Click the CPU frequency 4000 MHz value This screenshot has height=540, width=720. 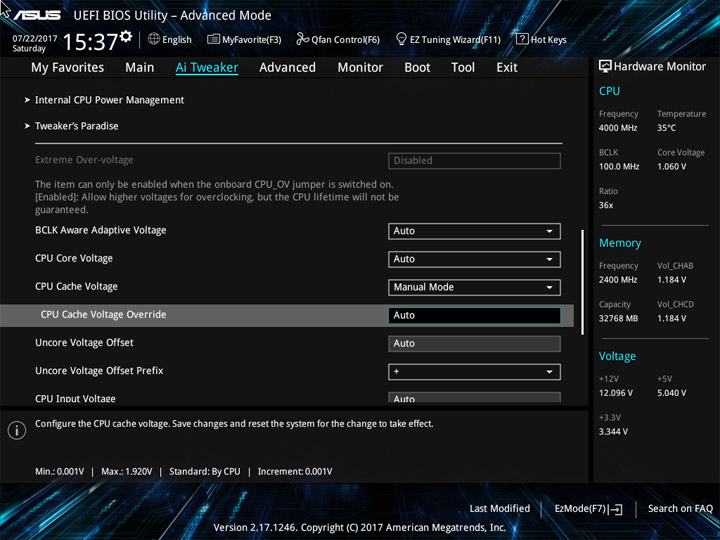618,128
